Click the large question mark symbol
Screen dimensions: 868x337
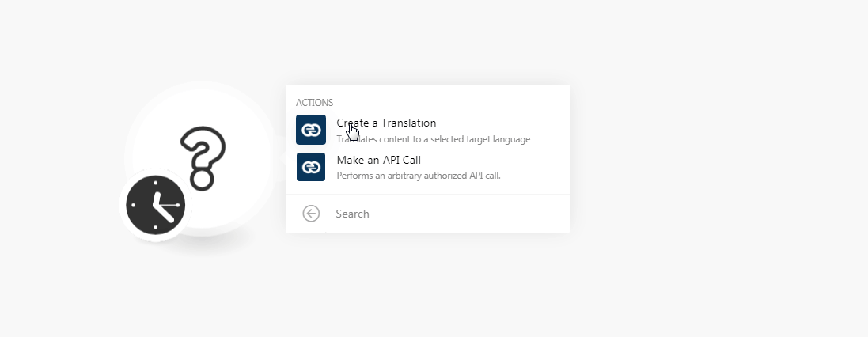(x=203, y=159)
